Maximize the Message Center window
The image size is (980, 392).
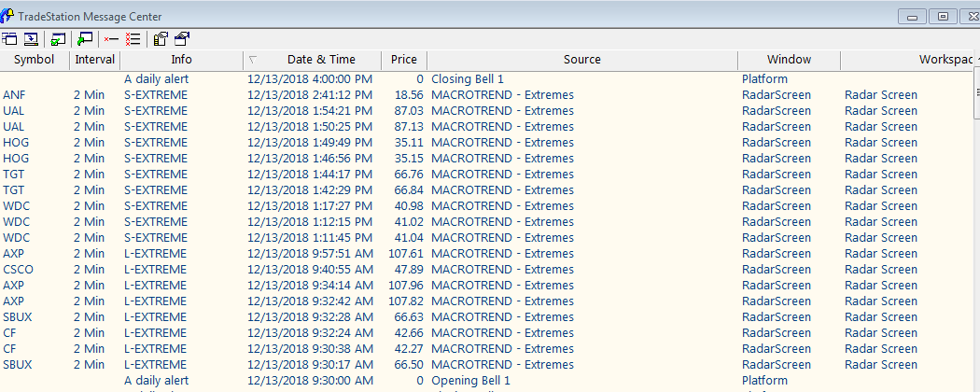click(943, 17)
